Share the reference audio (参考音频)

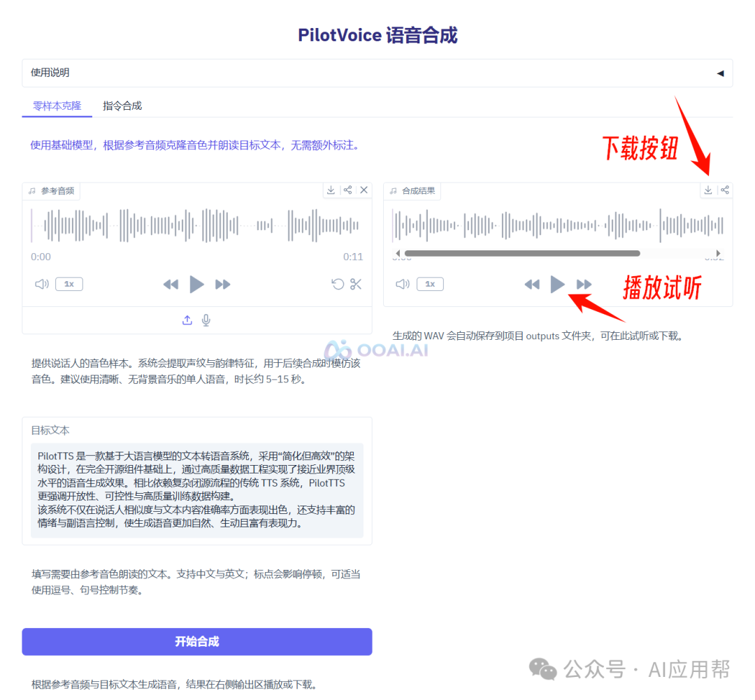click(347, 190)
